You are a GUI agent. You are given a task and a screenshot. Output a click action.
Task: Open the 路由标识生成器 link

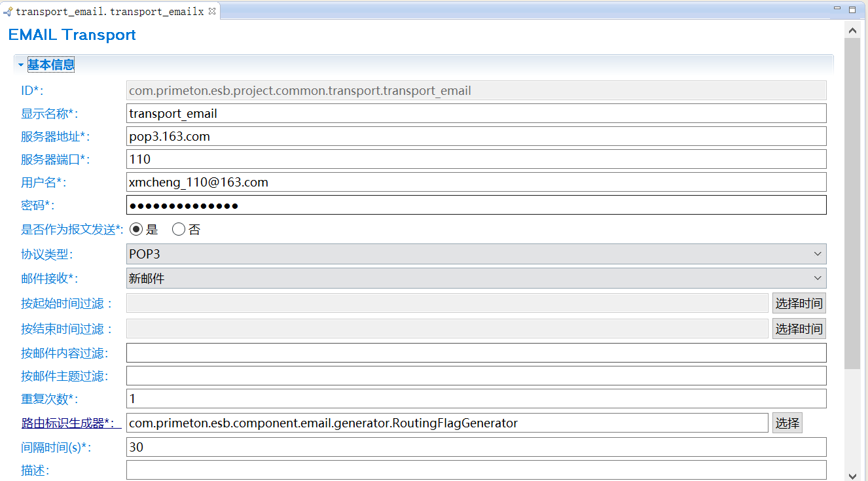[x=71, y=423]
